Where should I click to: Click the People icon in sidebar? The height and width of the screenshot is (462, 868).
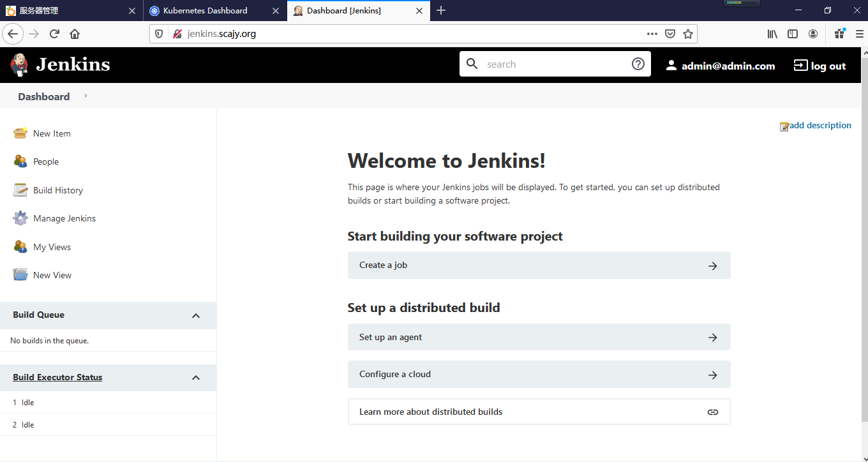point(20,161)
